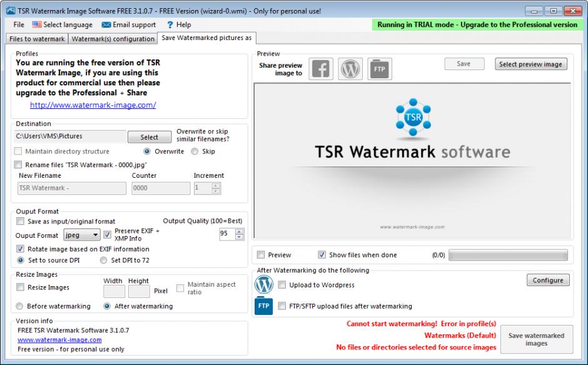The height and width of the screenshot is (365, 588).
Task: Enable the Preview checkbox
Action: [x=261, y=255]
